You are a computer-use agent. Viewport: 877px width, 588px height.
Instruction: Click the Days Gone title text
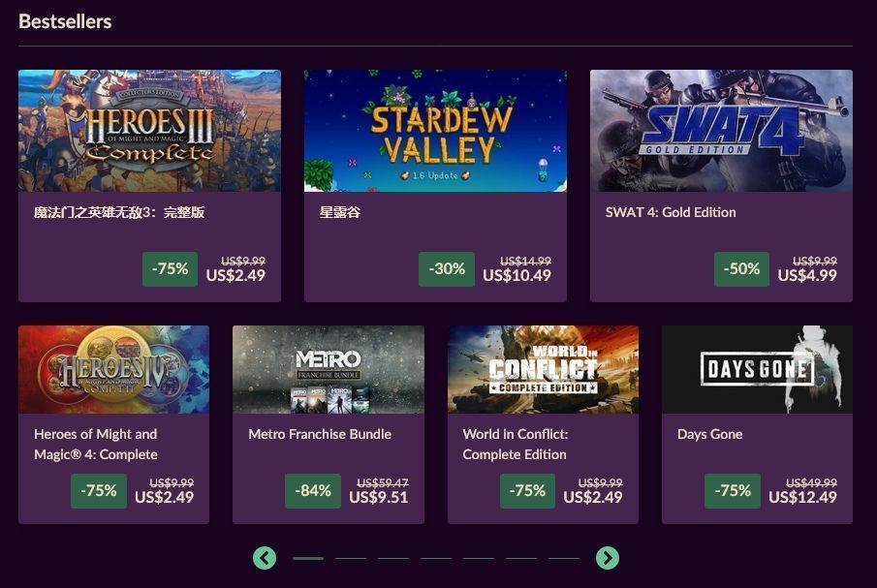point(710,434)
